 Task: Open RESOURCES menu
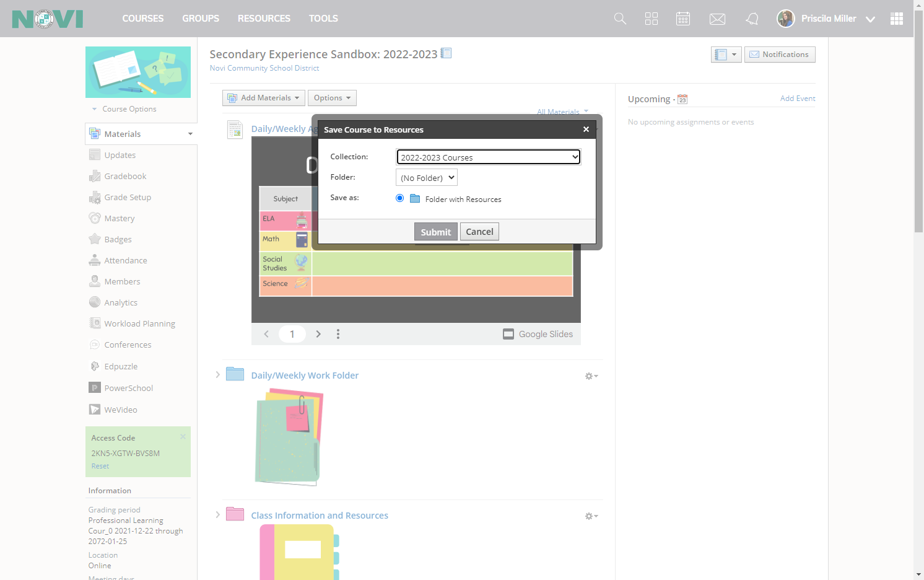(x=264, y=19)
